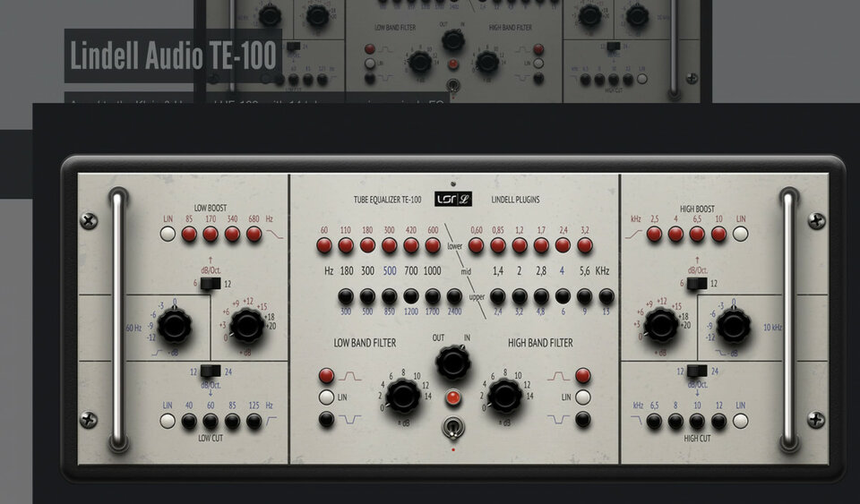
Task: Click the Low Band Filter ±dB gain knob
Action: (x=403, y=396)
